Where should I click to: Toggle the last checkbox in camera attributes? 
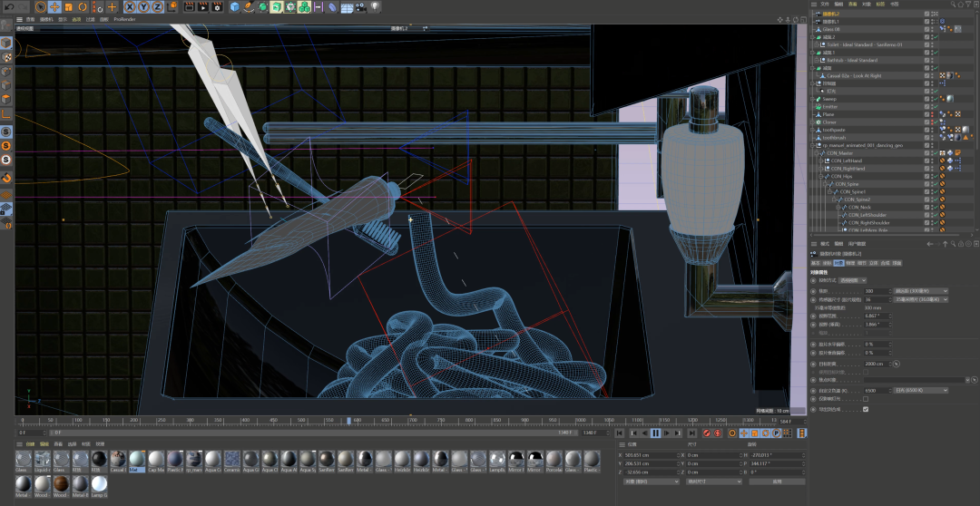point(865,409)
